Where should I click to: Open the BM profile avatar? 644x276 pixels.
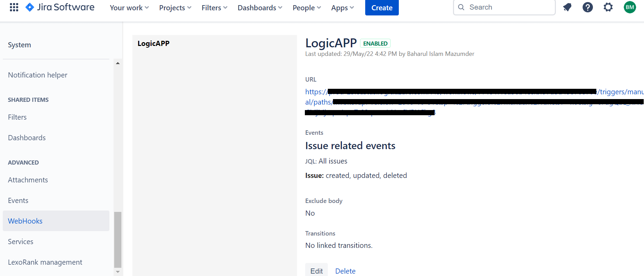(630, 7)
